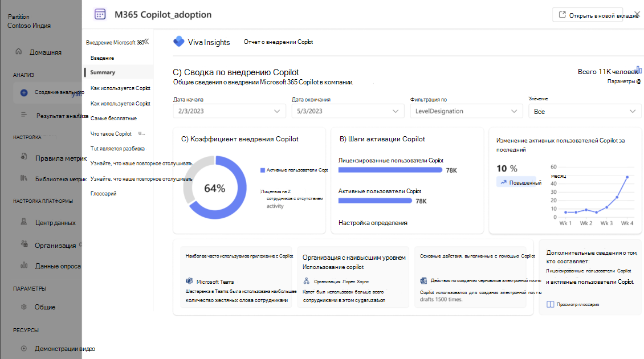Click Настройка определения link

(x=373, y=223)
